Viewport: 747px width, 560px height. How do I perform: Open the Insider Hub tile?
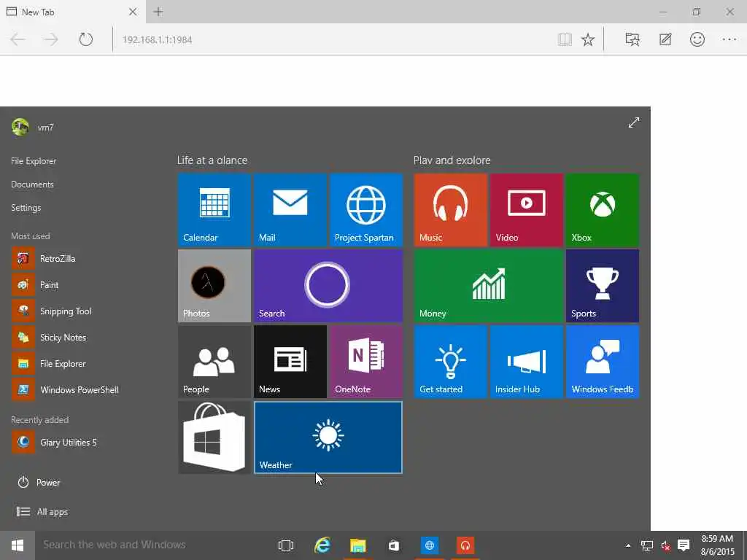(x=527, y=362)
